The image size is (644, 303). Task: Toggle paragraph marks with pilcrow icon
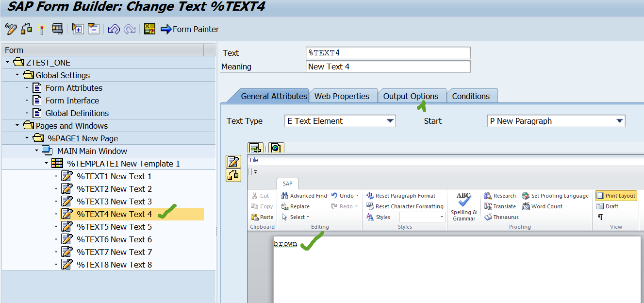[x=600, y=217]
